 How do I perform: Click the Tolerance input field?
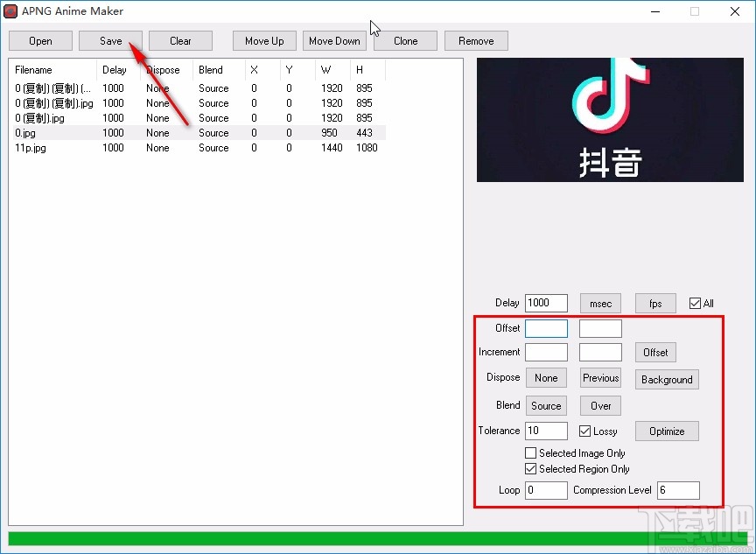(546, 431)
